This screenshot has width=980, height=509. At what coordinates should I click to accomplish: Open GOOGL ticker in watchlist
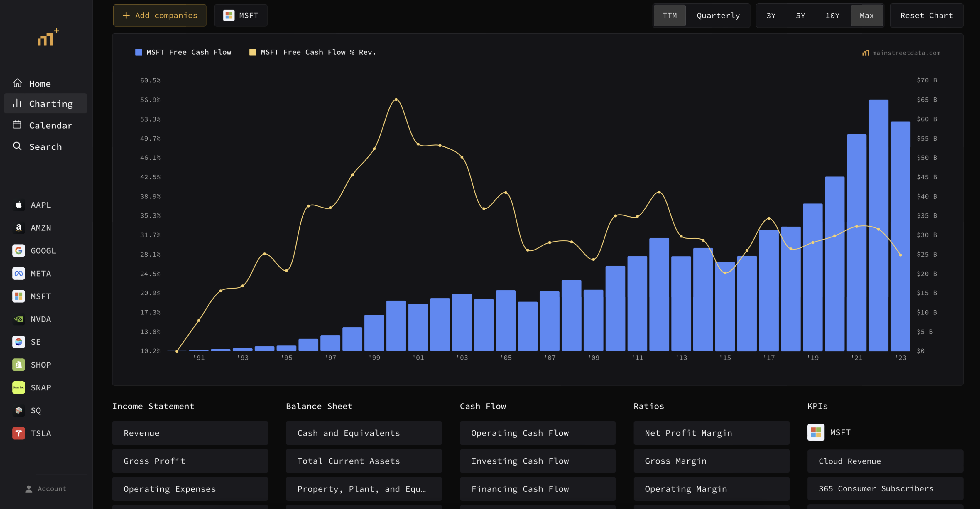43,250
